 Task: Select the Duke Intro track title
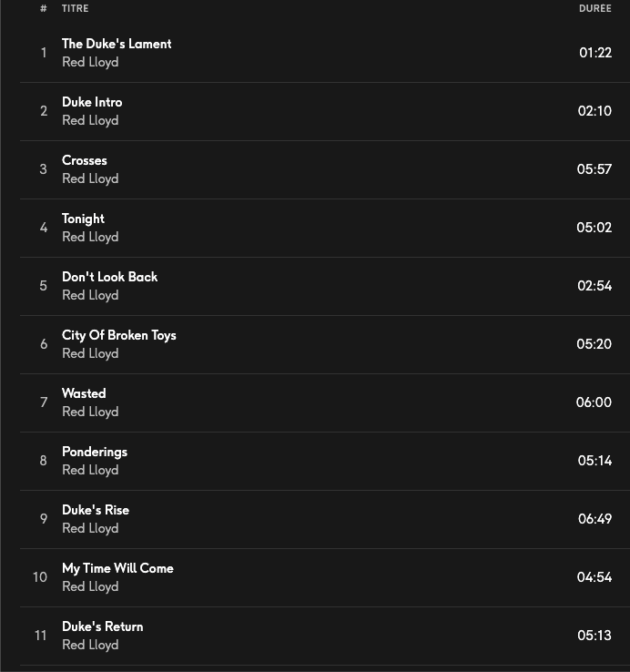[x=92, y=102]
